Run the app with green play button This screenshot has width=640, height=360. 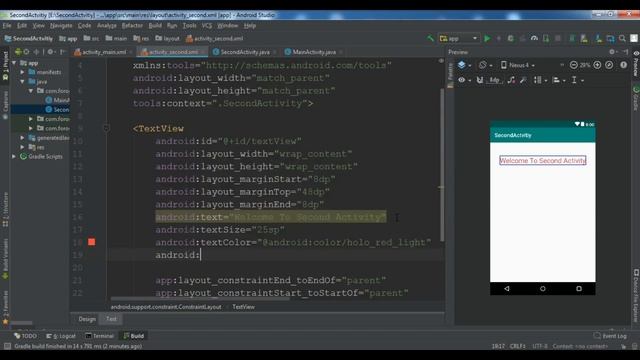click(x=487, y=38)
